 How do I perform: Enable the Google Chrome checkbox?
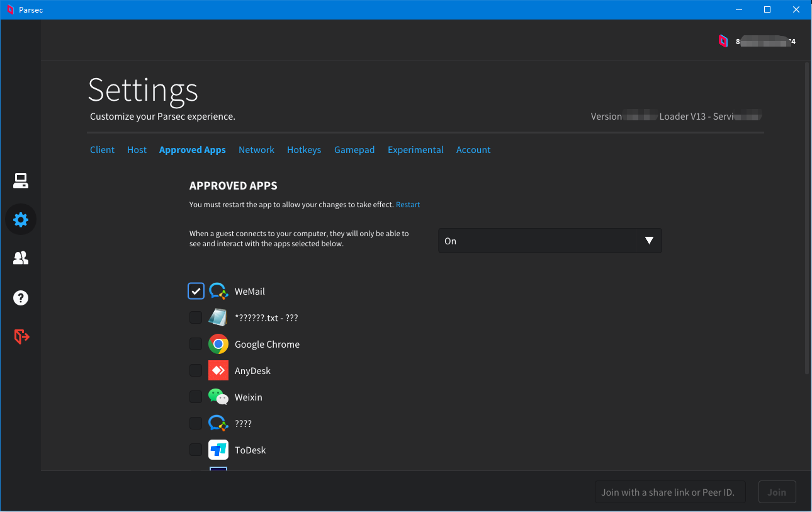pos(196,344)
